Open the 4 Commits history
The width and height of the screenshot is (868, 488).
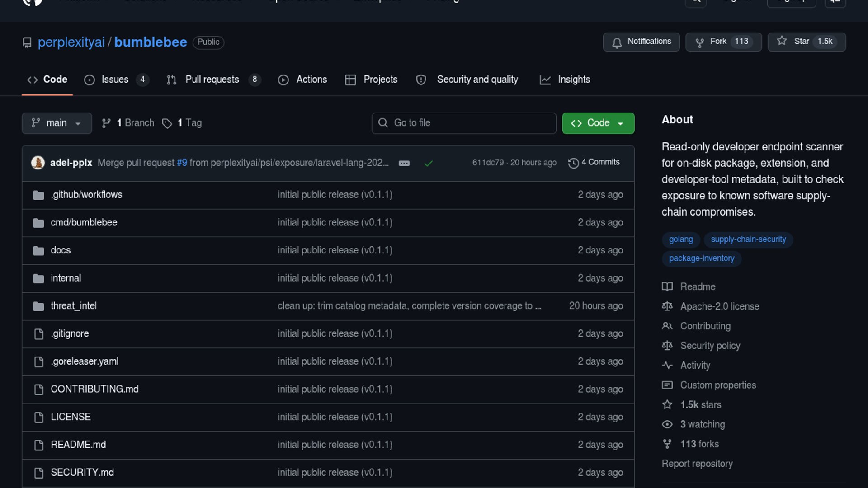(594, 162)
